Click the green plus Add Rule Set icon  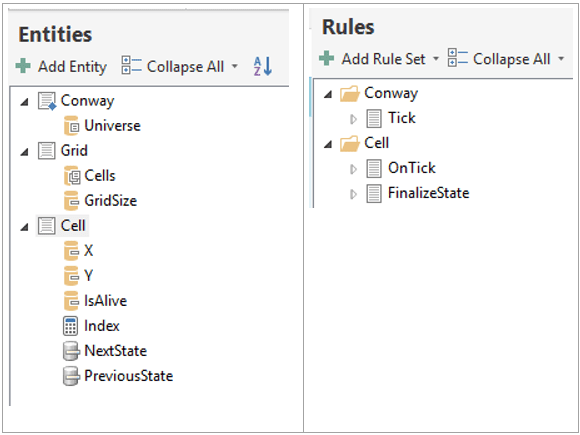(326, 58)
